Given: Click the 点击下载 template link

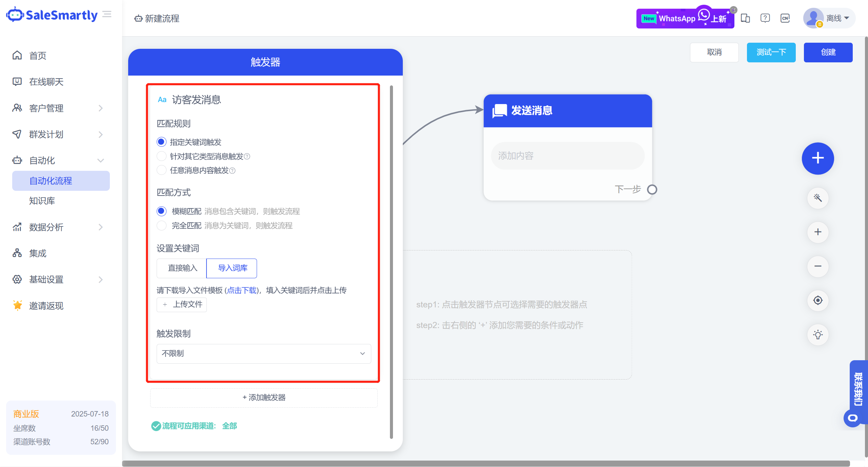Looking at the screenshot, I should 241,290.
